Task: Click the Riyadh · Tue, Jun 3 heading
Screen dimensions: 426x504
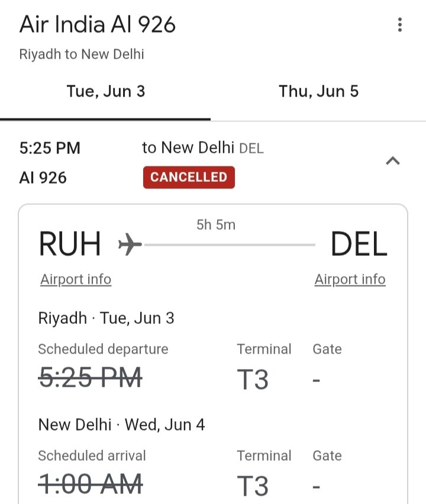Action: tap(106, 318)
